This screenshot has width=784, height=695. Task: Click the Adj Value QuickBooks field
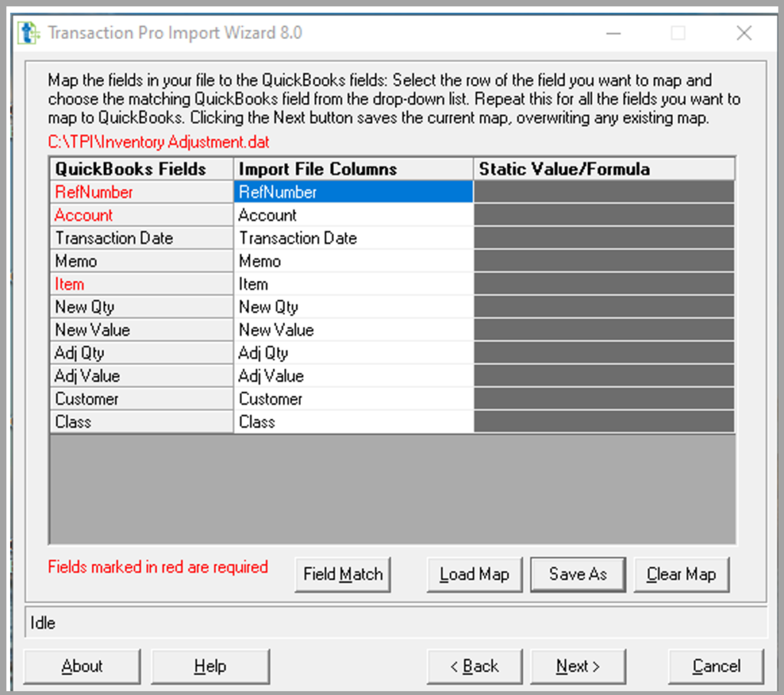142,376
